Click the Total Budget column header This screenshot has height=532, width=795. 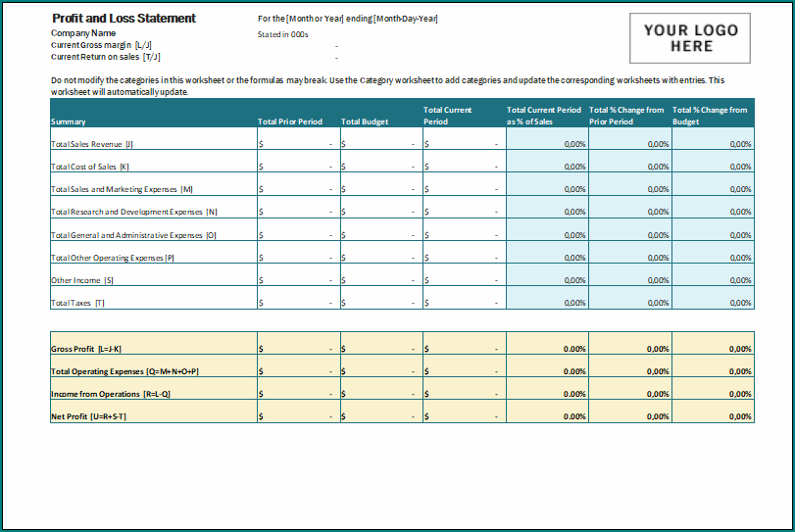tap(365, 121)
